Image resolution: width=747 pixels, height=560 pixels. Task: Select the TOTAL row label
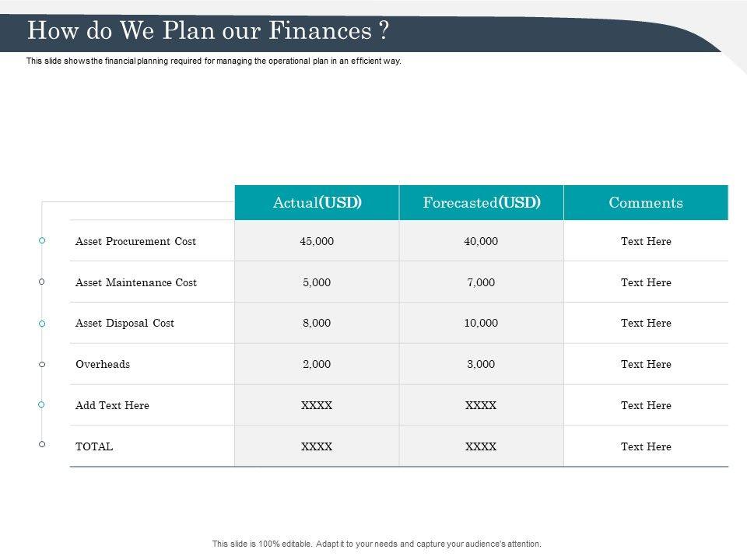point(94,446)
